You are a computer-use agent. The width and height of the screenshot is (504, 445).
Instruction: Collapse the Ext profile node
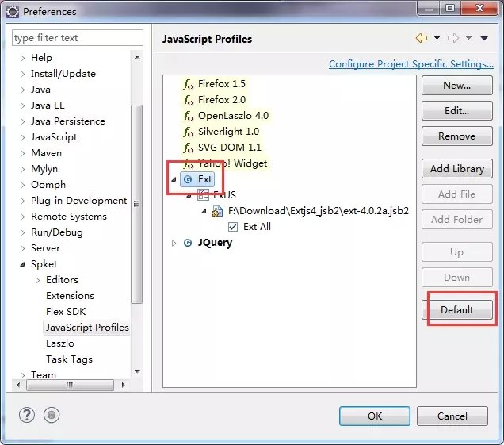click(x=174, y=179)
